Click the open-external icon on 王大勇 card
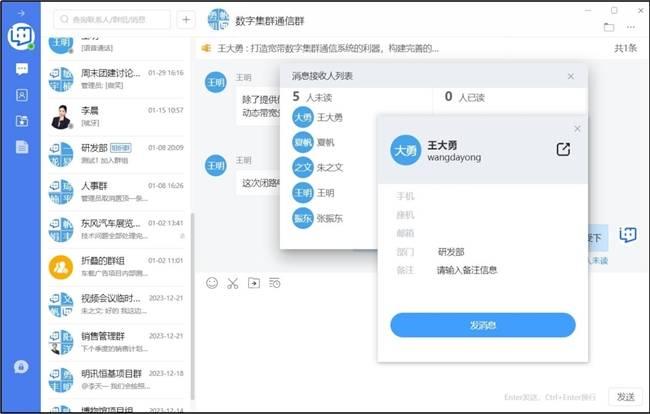This screenshot has height=414, width=650. pyautogui.click(x=563, y=149)
